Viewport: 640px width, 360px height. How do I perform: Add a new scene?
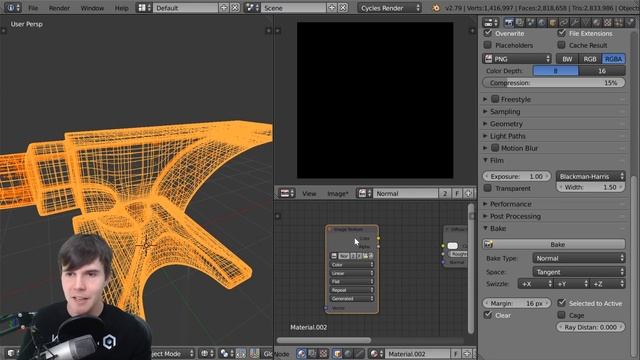pos(332,8)
